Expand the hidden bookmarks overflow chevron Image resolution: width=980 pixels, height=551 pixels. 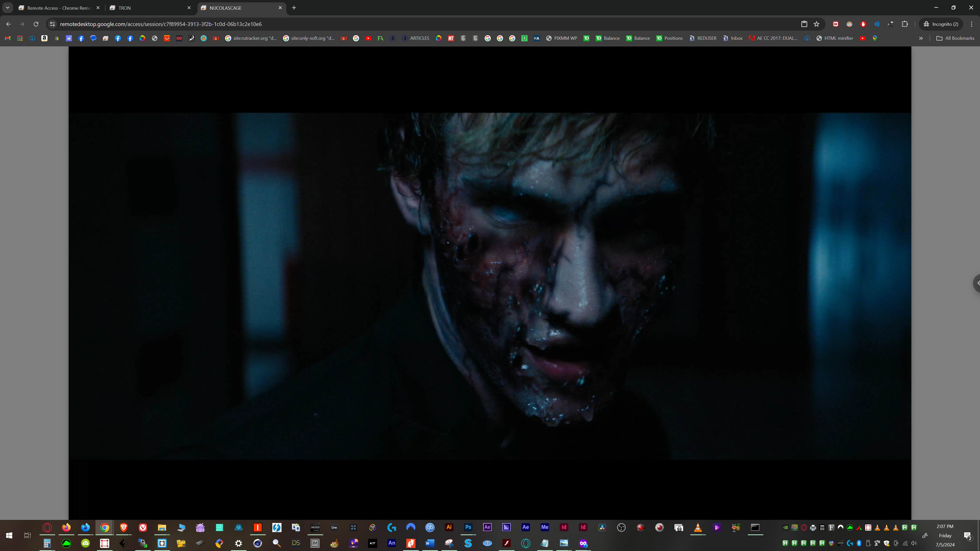(921, 38)
